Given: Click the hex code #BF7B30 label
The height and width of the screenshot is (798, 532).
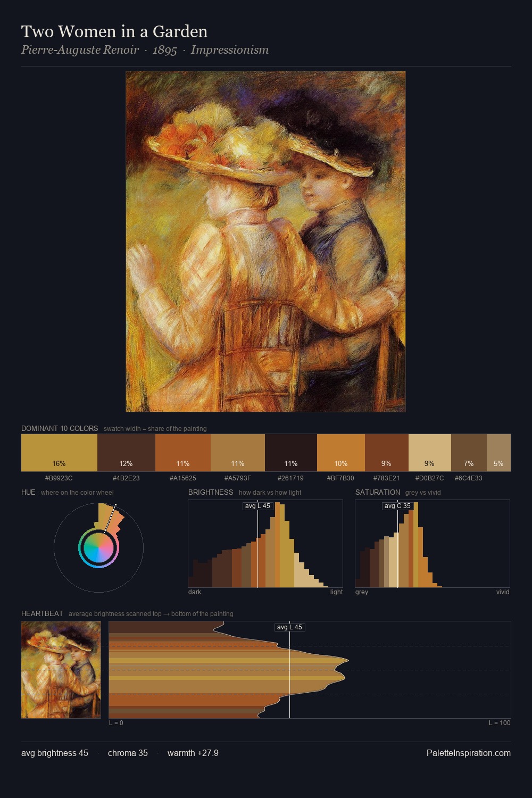Looking at the screenshot, I should tap(341, 478).
